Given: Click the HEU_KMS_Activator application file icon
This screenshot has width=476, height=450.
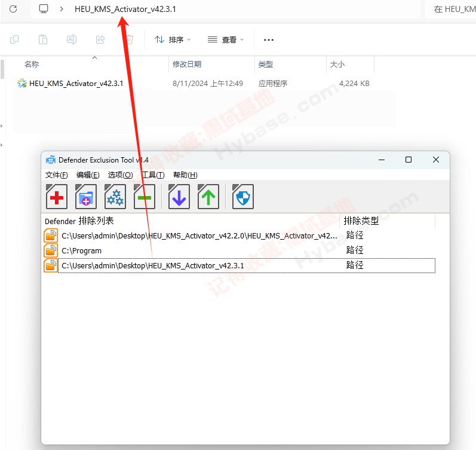Looking at the screenshot, I should point(22,83).
